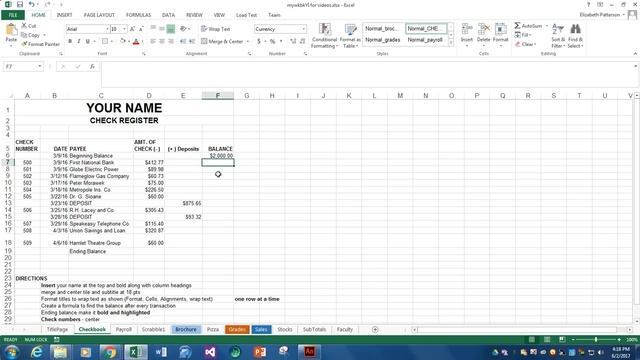Select cell with $2,000.00 balance

(x=218, y=156)
